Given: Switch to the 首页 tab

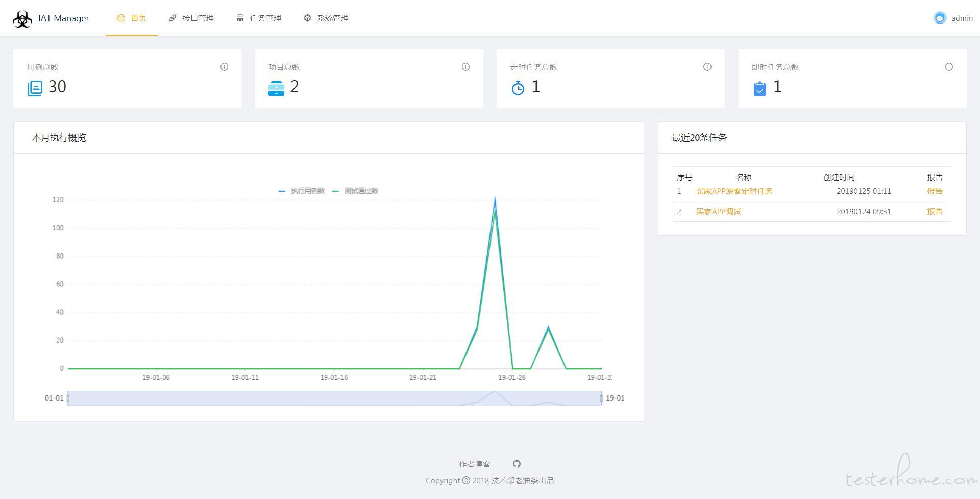Looking at the screenshot, I should tap(132, 18).
